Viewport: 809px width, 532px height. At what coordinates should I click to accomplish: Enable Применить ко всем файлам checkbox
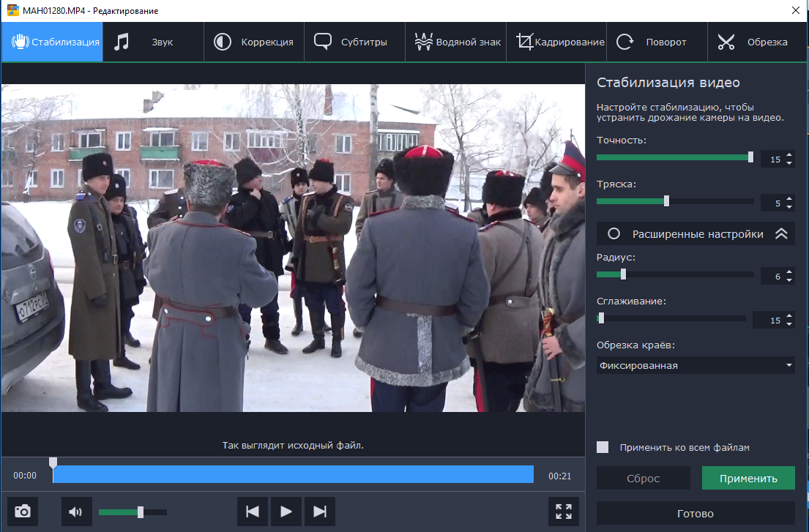[x=603, y=447]
